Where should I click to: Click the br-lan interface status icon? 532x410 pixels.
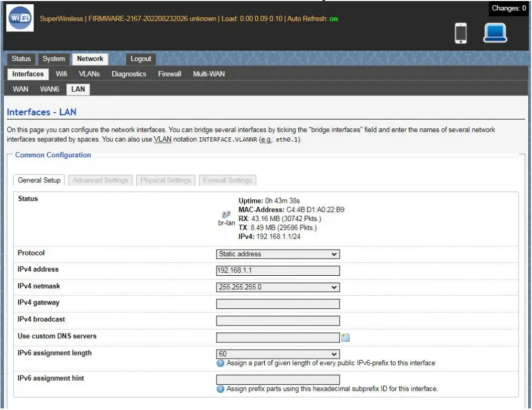click(226, 214)
